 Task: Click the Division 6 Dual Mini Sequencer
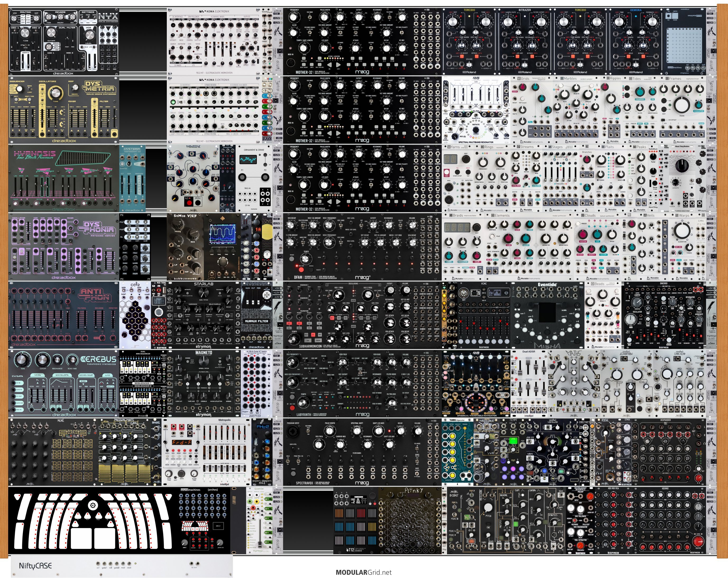point(143,384)
